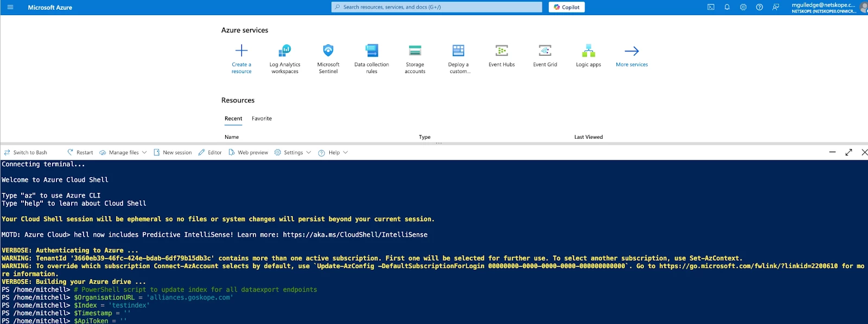Click the More services text link
Image resolution: width=868 pixels, height=324 pixels.
click(x=632, y=64)
